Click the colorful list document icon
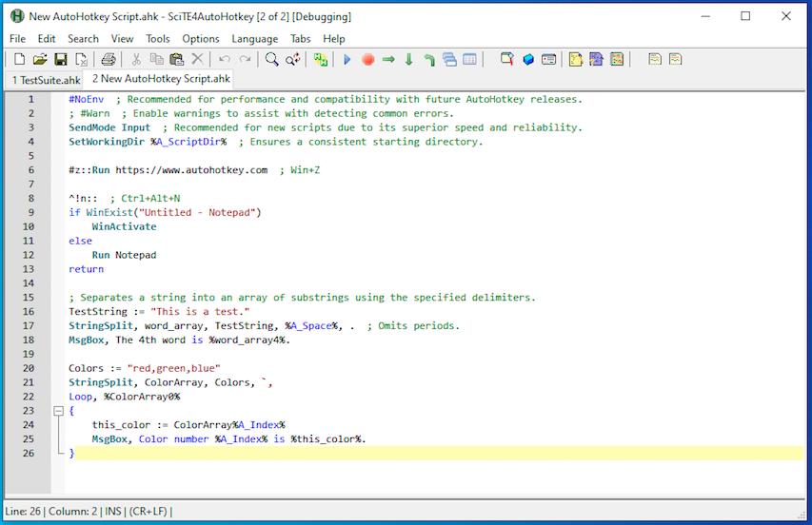Viewport: 812px width, 525px height. tap(617, 60)
